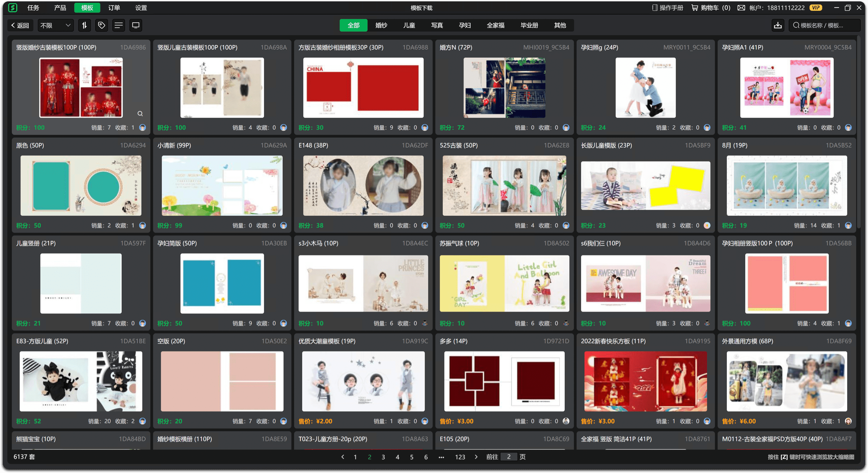Go to next page arrow
The height and width of the screenshot is (473, 868).
[x=476, y=457]
